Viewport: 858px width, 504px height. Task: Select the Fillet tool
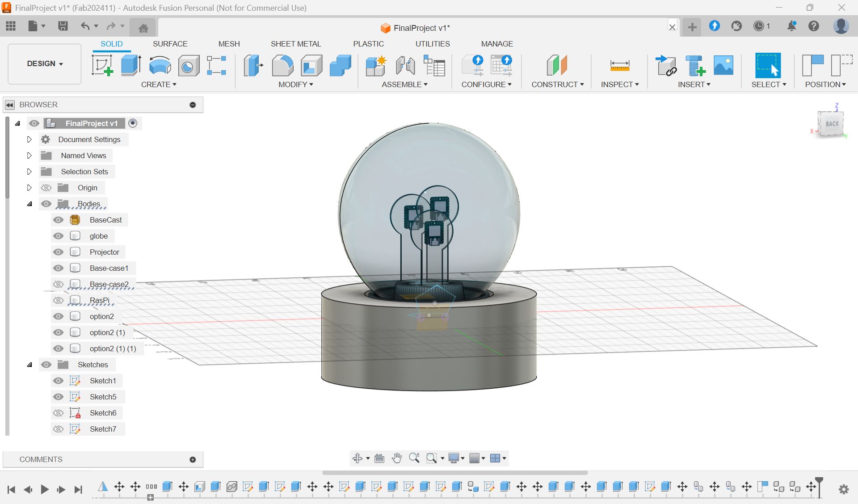pyautogui.click(x=282, y=65)
